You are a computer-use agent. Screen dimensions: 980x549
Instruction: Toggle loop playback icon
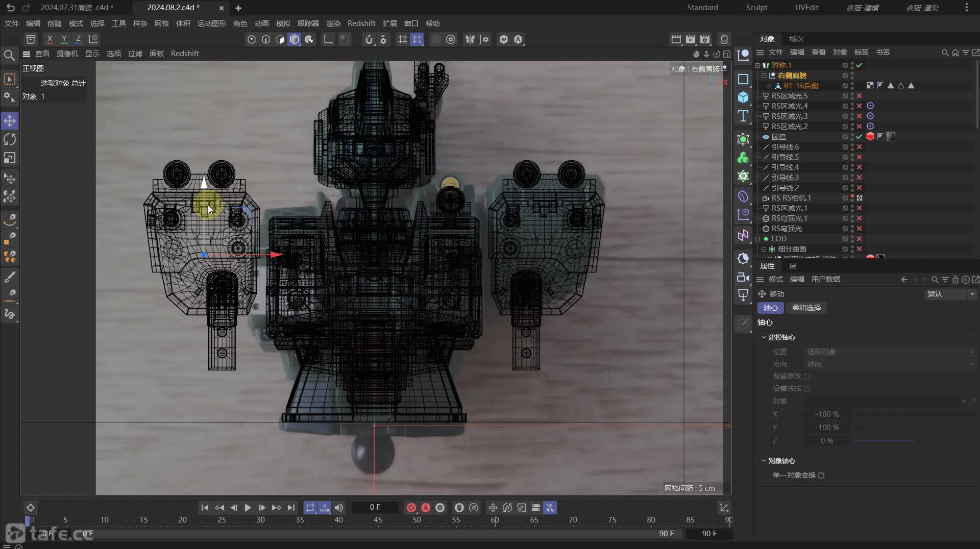pyautogui.click(x=310, y=508)
